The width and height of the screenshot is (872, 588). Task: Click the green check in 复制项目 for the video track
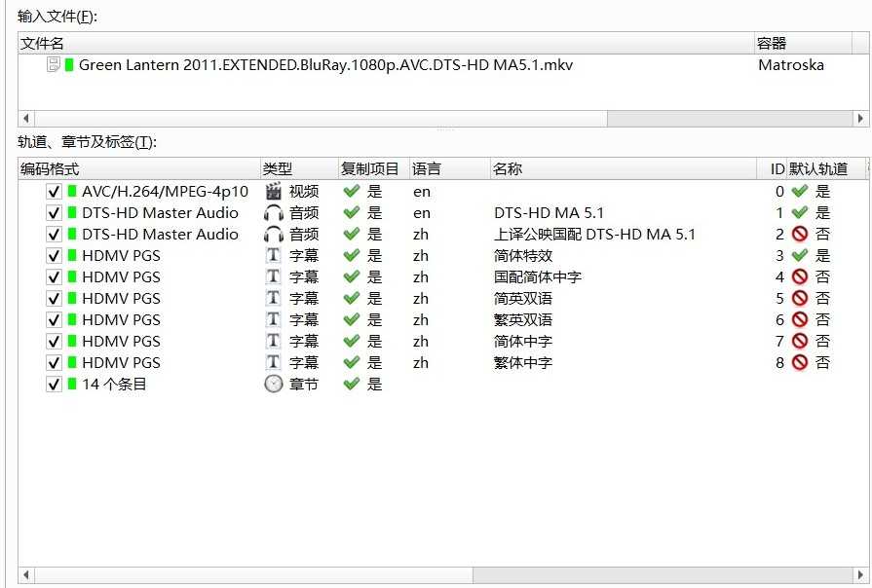click(351, 192)
